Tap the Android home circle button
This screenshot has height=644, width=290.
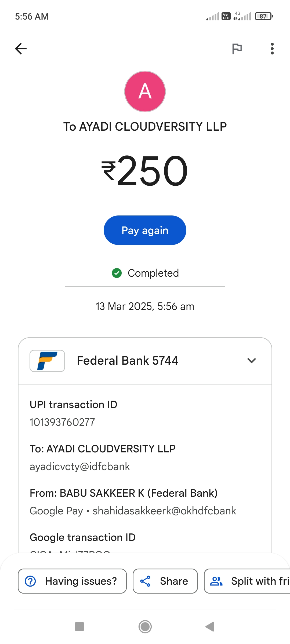click(x=145, y=627)
